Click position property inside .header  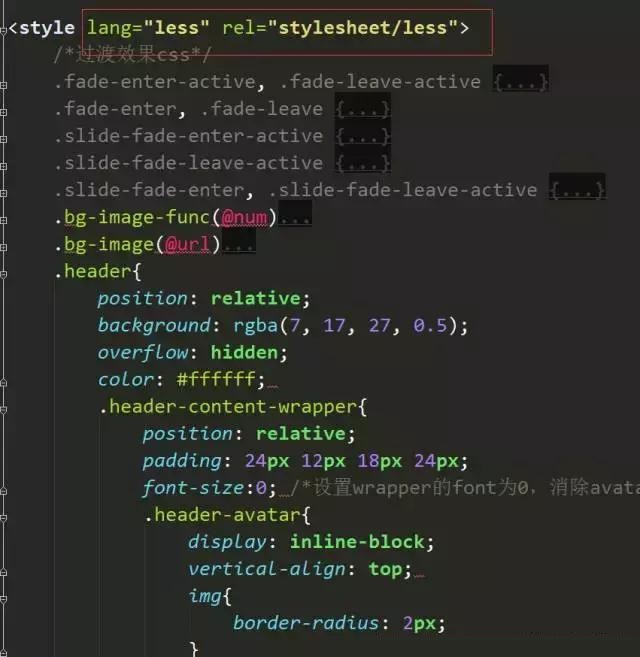tap(143, 299)
